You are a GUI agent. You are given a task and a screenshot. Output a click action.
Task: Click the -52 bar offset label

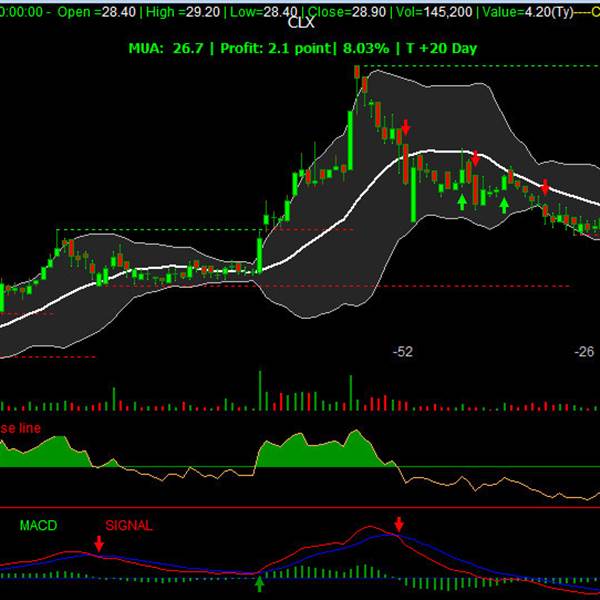coord(403,351)
